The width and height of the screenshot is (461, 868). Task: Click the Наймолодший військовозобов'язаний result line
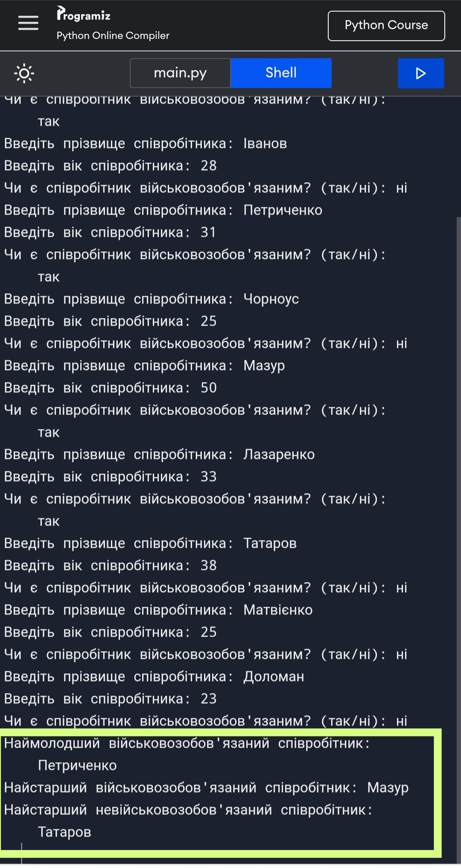(x=187, y=743)
